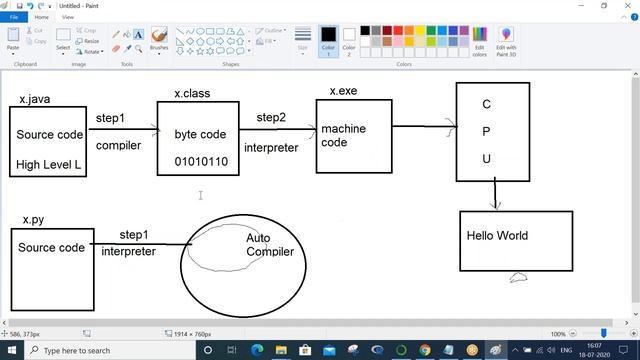Expand the shapes gallery more arrow

pyautogui.click(x=249, y=51)
